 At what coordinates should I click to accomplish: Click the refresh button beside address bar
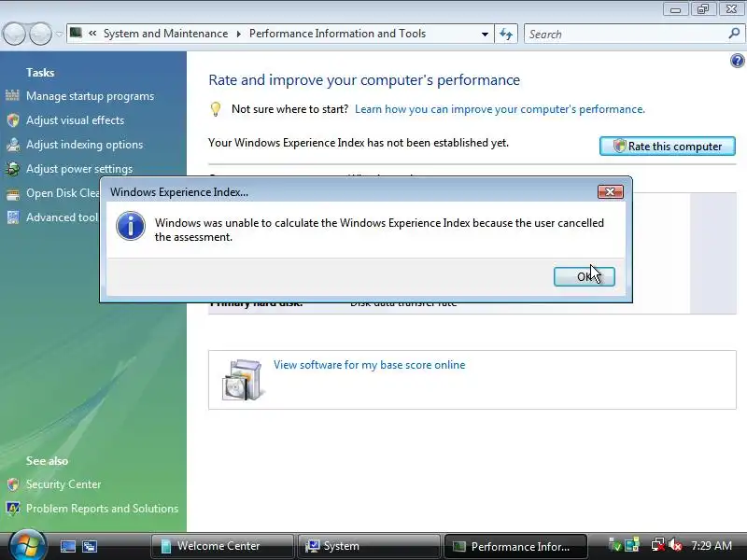[506, 34]
